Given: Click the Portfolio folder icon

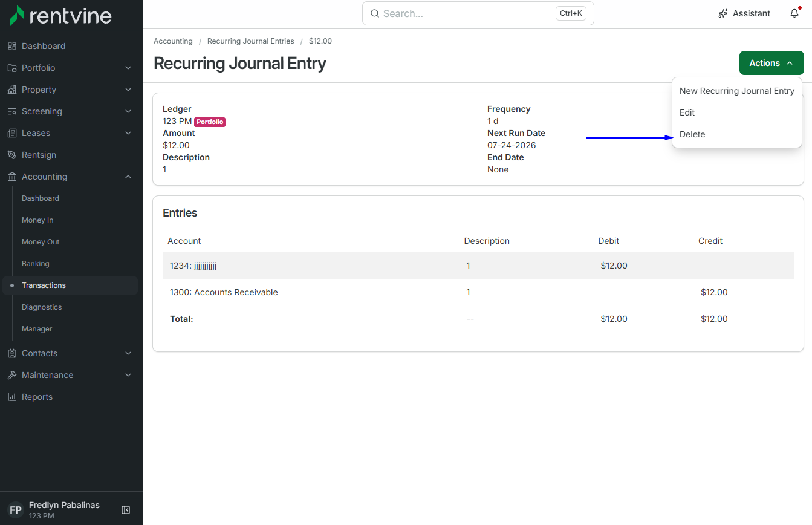Looking at the screenshot, I should [12, 68].
